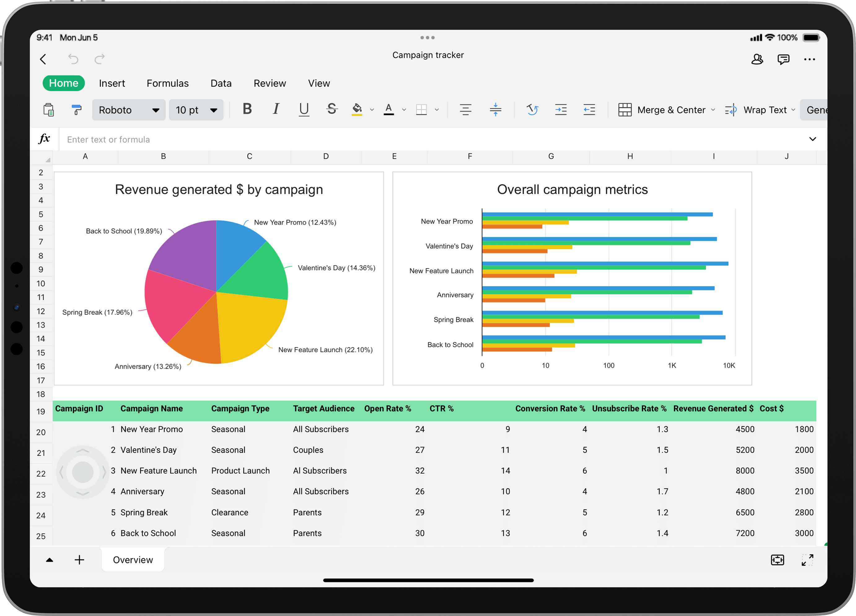The height and width of the screenshot is (616, 856).
Task: Open the Overview sheet tab
Action: (133, 560)
